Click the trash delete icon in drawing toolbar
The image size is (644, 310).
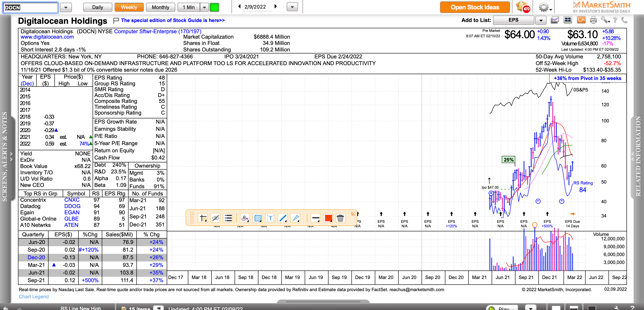click(340, 218)
